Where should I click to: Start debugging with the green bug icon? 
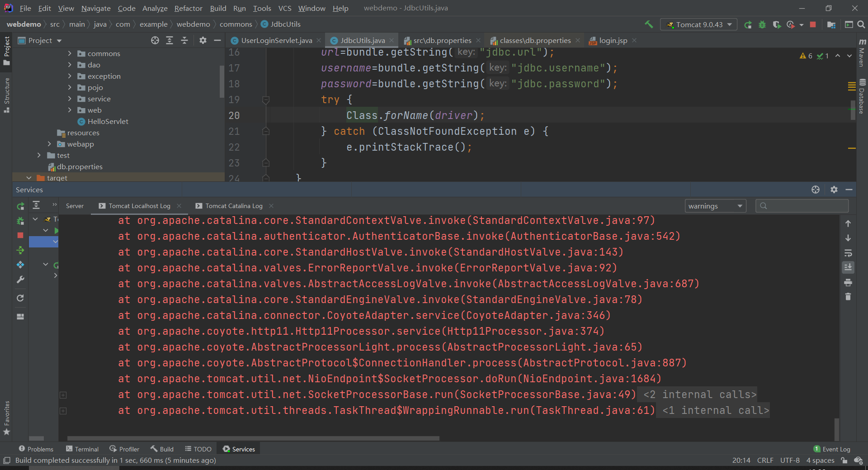pyautogui.click(x=762, y=24)
